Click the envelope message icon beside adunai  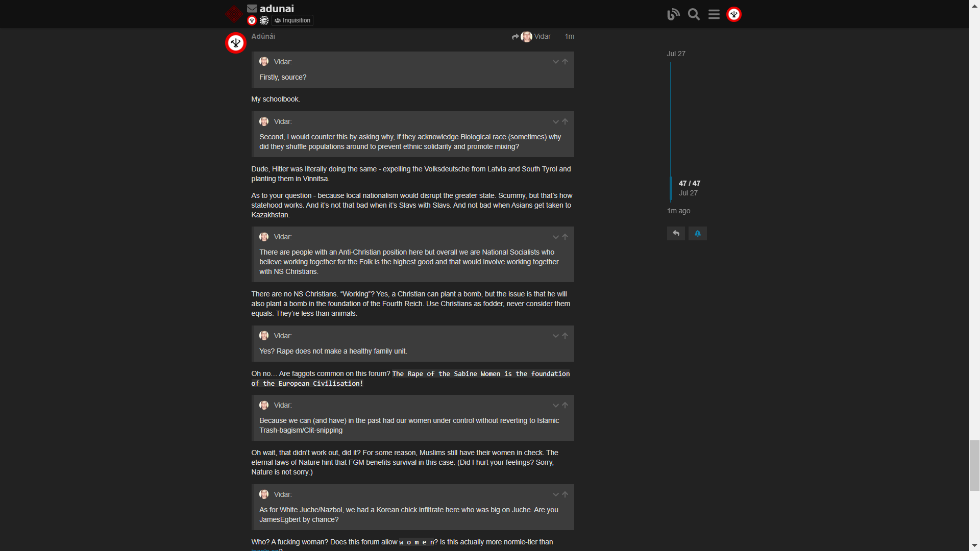tap(252, 8)
